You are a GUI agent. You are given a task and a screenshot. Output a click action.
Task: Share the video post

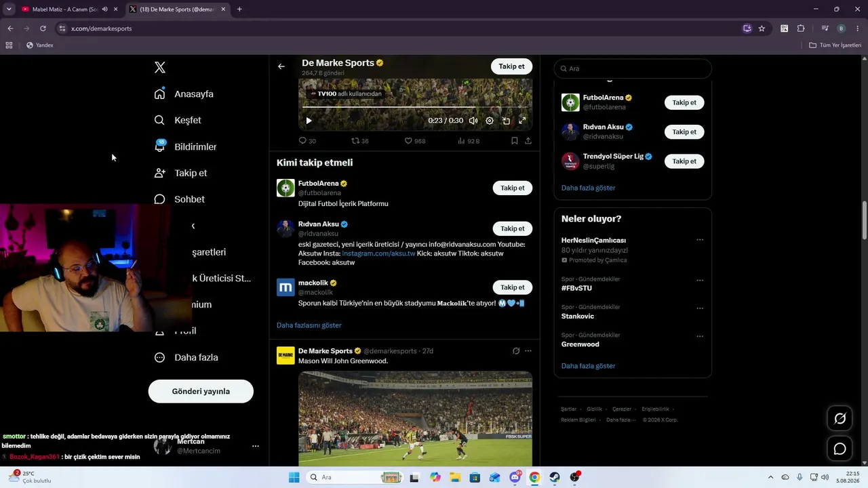pos(528,141)
